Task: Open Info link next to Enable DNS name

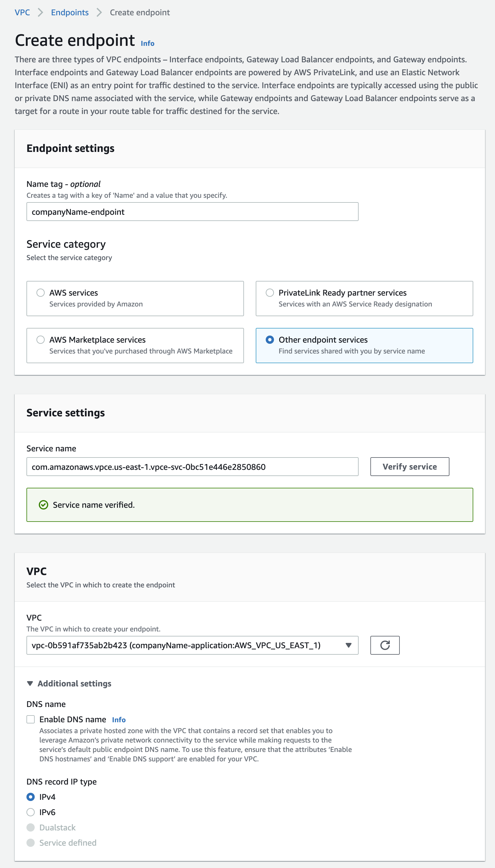Action: coord(119,720)
